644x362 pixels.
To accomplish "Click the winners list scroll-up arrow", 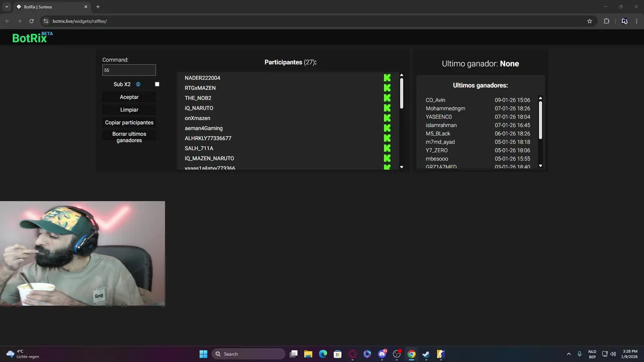I will (540, 99).
